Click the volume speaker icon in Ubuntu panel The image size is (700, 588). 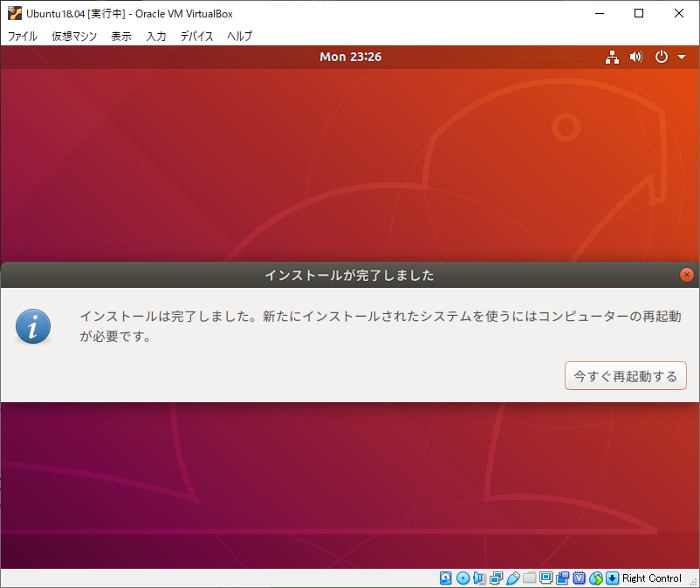coord(636,57)
